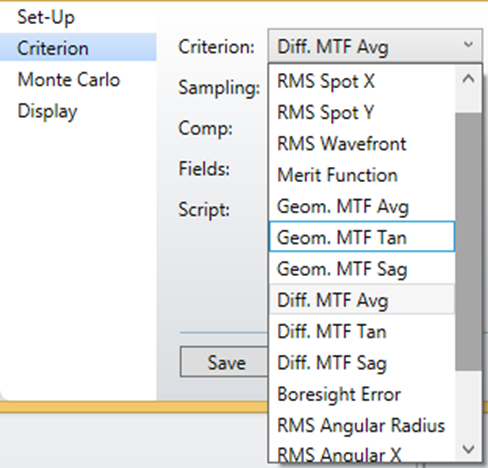
Task: Select Diff. MTF Sag option
Action: tap(362, 363)
